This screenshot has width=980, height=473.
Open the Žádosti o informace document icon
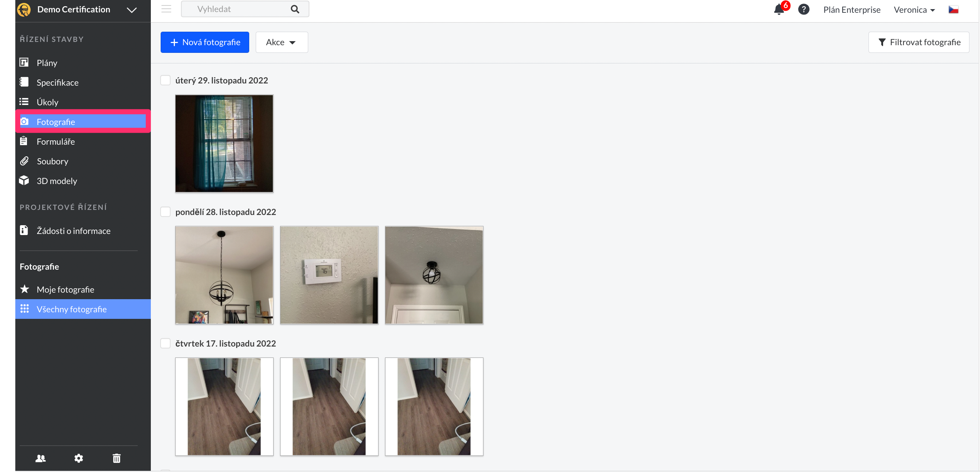click(24, 231)
